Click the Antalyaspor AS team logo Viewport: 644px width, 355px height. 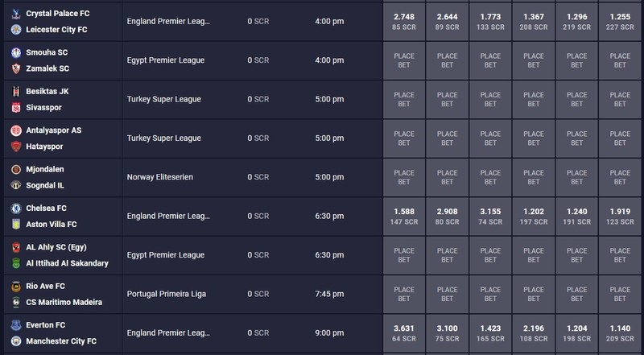tap(16, 130)
